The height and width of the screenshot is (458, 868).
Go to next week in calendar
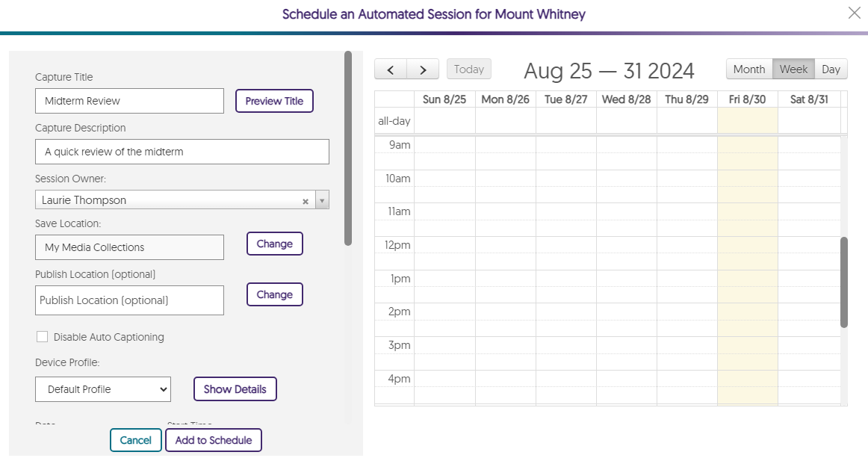[x=423, y=69]
